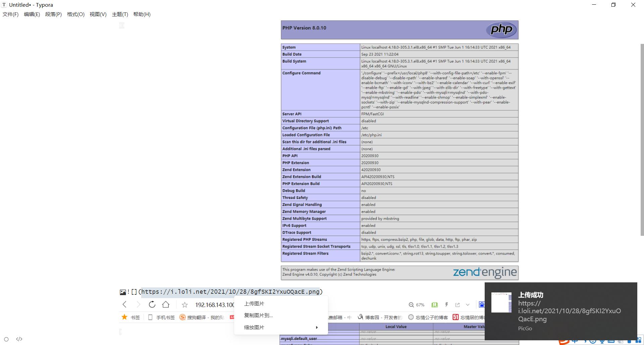The image size is (644, 345).
Task: Click the 51 忘情居的博 bookmark
Action: click(469, 317)
